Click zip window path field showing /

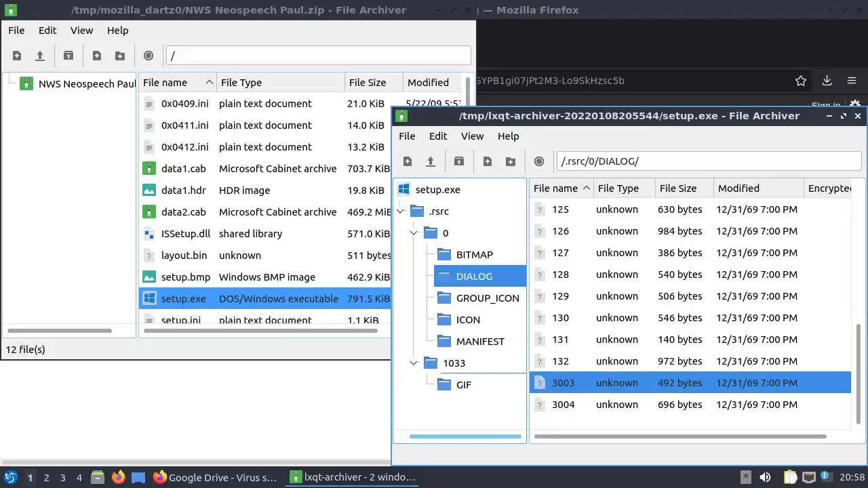point(318,56)
